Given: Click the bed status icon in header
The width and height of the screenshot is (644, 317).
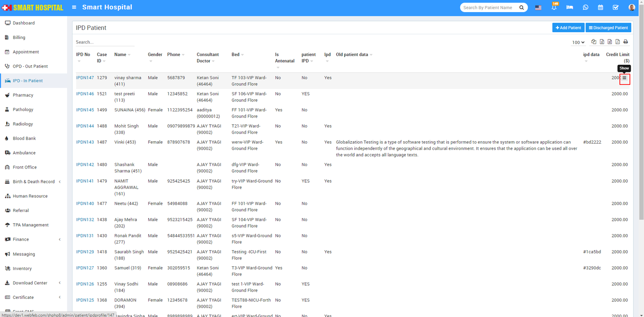Looking at the screenshot, I should [570, 8].
